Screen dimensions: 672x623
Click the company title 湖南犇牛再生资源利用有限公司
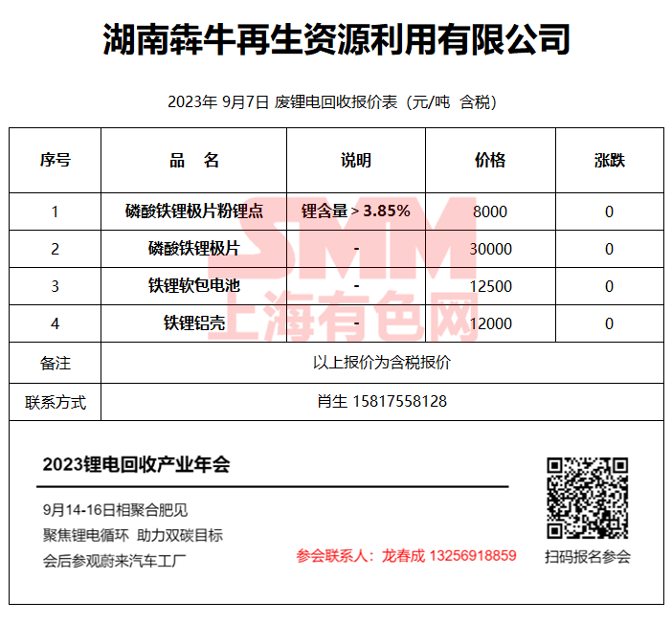pos(336,39)
